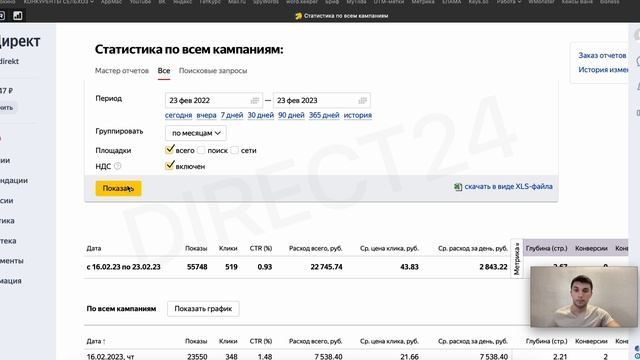Screen dimensions: 640x360
Task: Click the end date field '23 фев 2023'
Action: pos(322,100)
